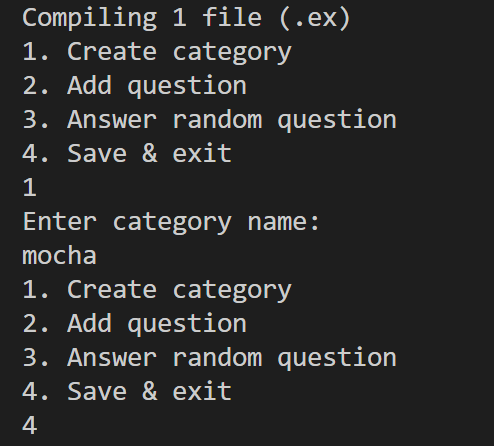Click the "Enter category name:" prompt
Screen dimensions: 494x446
(171, 223)
